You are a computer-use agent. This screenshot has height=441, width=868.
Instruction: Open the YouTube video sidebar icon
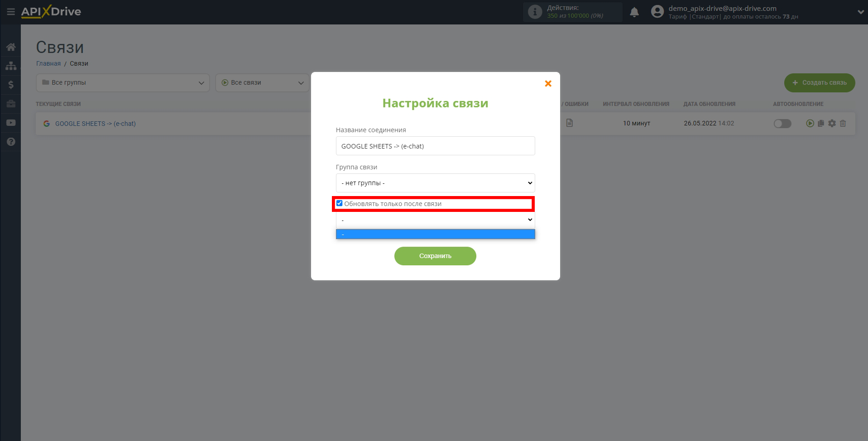(x=11, y=123)
